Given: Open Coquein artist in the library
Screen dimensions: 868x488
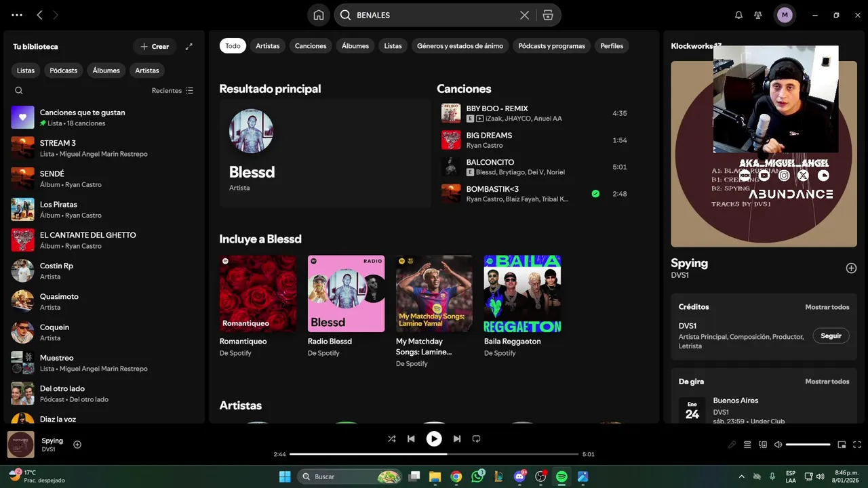Looking at the screenshot, I should tap(104, 332).
